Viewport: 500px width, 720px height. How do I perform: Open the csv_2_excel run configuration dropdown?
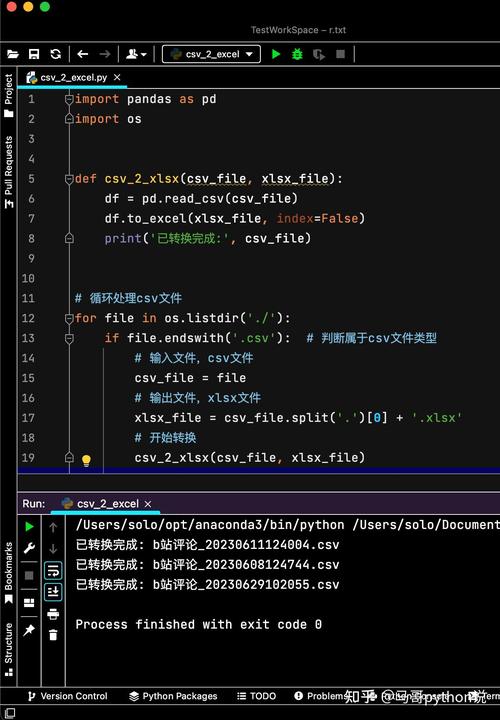tap(211, 54)
